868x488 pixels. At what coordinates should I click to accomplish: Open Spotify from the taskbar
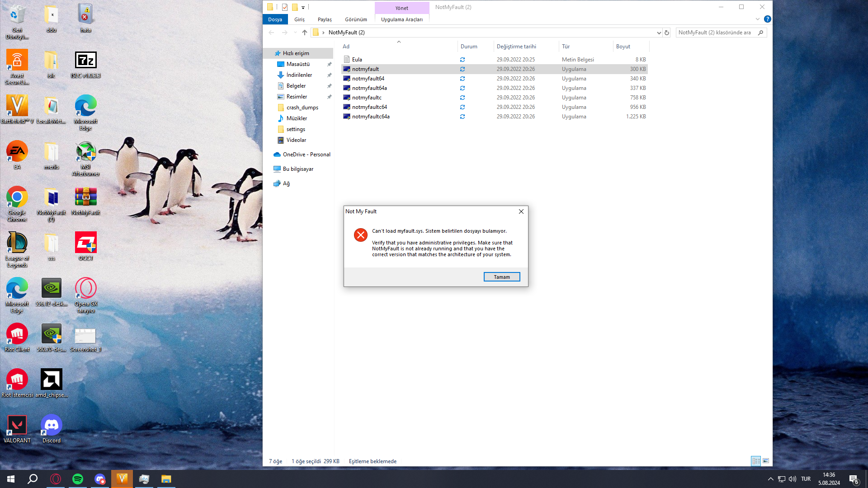pyautogui.click(x=78, y=479)
